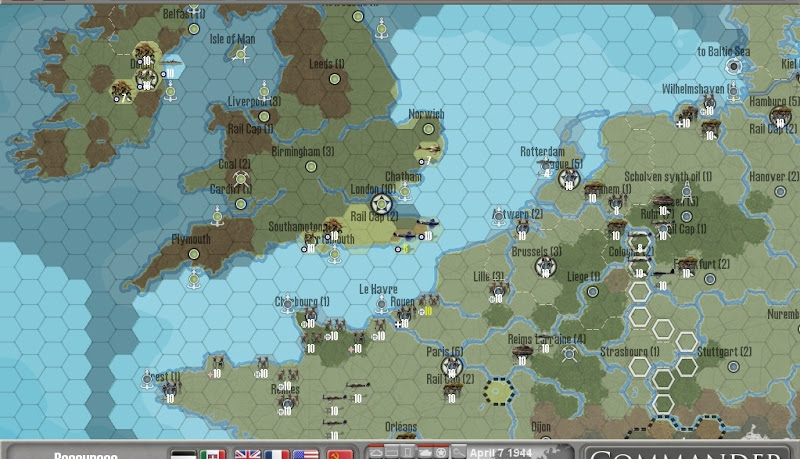Select the unit stationed at Hamburg
This screenshot has width=800, height=459.
(780, 116)
